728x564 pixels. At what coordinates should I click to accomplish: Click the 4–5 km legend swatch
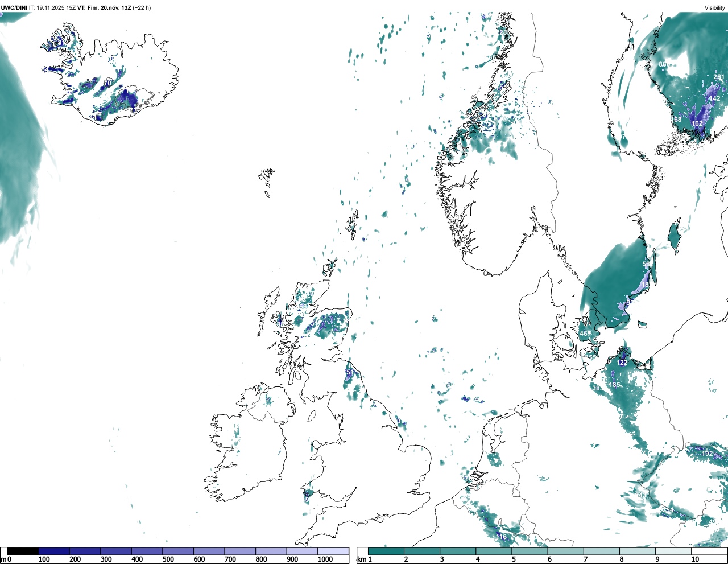pos(494,551)
